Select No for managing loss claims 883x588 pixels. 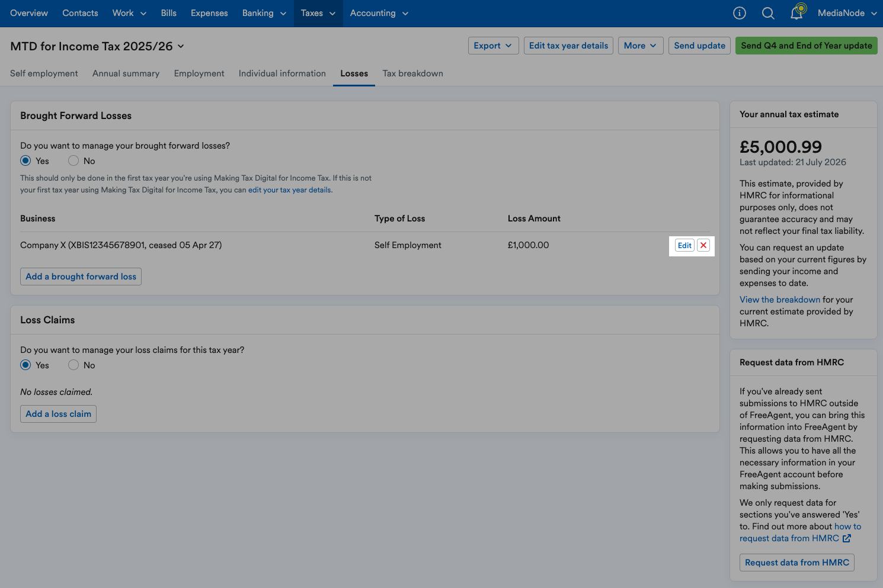tap(73, 365)
